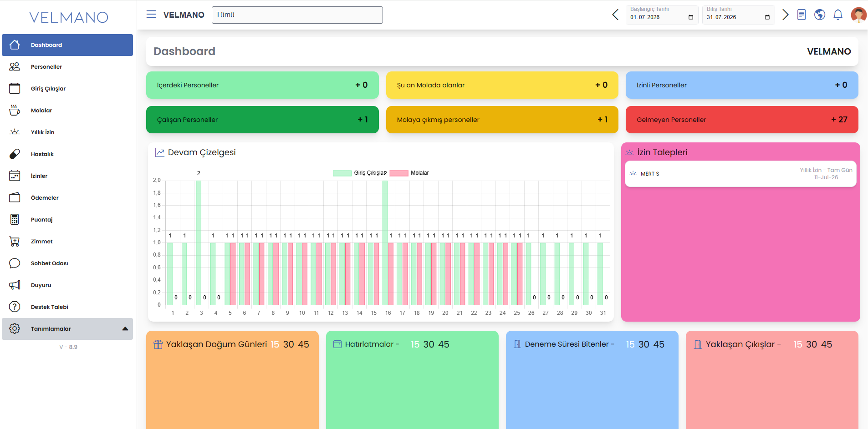
Task: Open the hamburger menu icon
Action: pos(151,15)
